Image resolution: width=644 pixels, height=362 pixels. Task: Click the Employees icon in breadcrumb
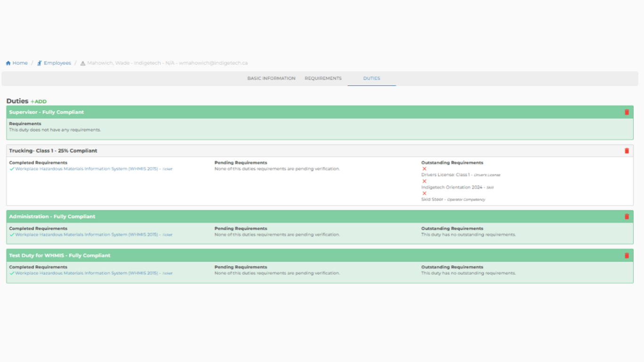40,63
